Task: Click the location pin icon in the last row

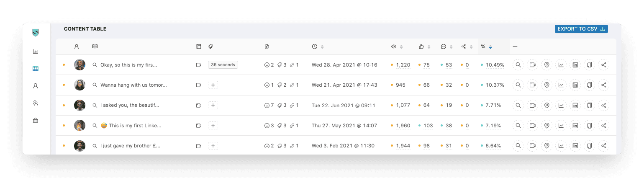Action: click(x=547, y=146)
